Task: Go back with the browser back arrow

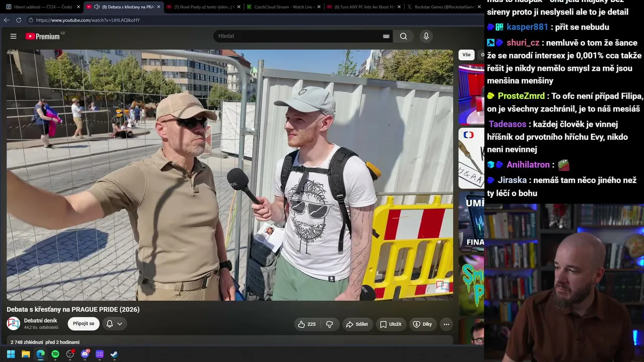Action: (x=7, y=20)
